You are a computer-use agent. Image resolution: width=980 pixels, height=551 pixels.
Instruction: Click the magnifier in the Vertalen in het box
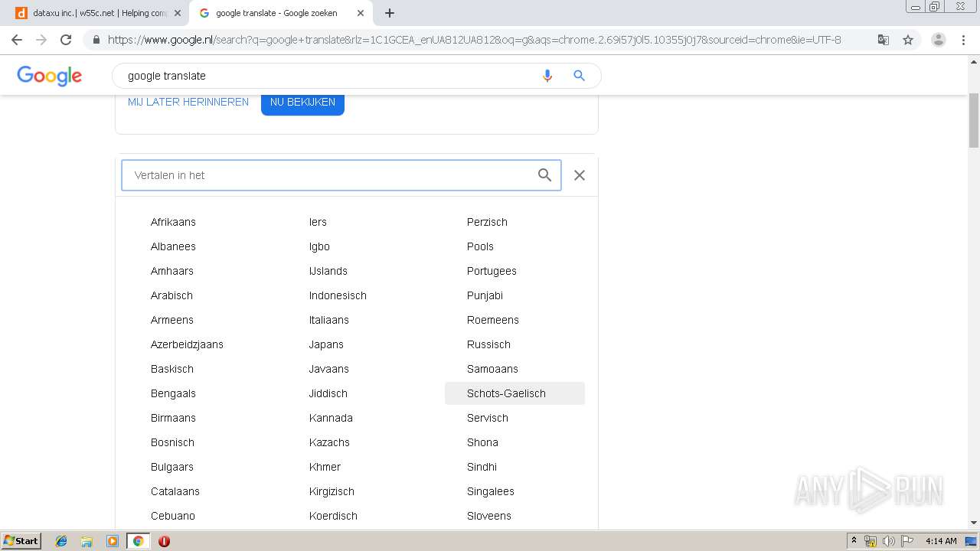pyautogui.click(x=544, y=175)
